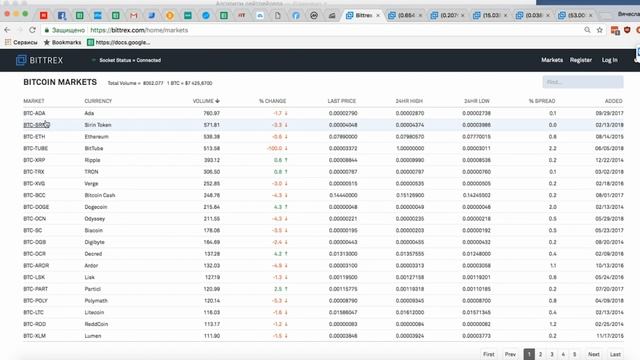
Task: Click the Last pagination button
Action: [615, 354]
